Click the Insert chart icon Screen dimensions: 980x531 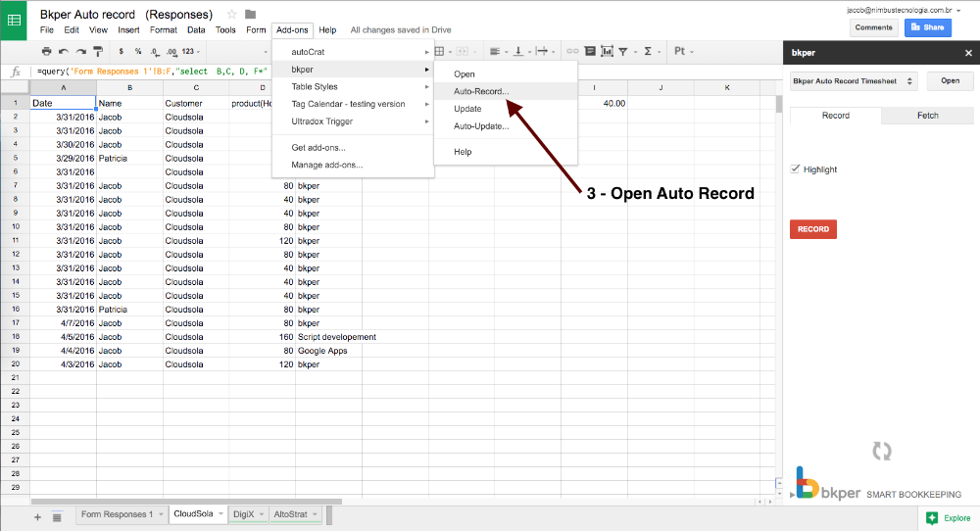coord(607,51)
